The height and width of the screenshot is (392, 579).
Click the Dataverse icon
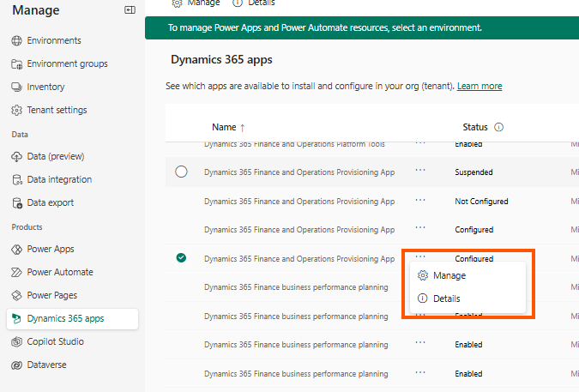(x=16, y=365)
